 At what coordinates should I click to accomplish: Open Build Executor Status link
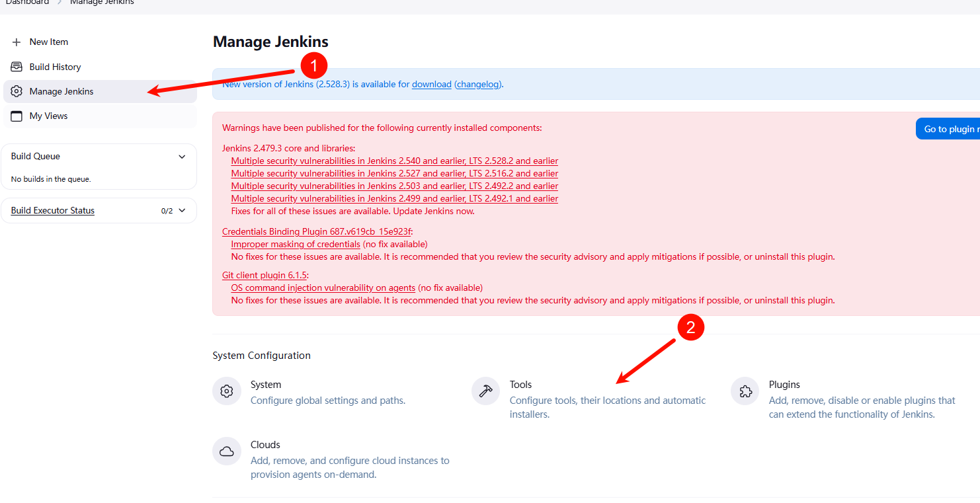[53, 211]
